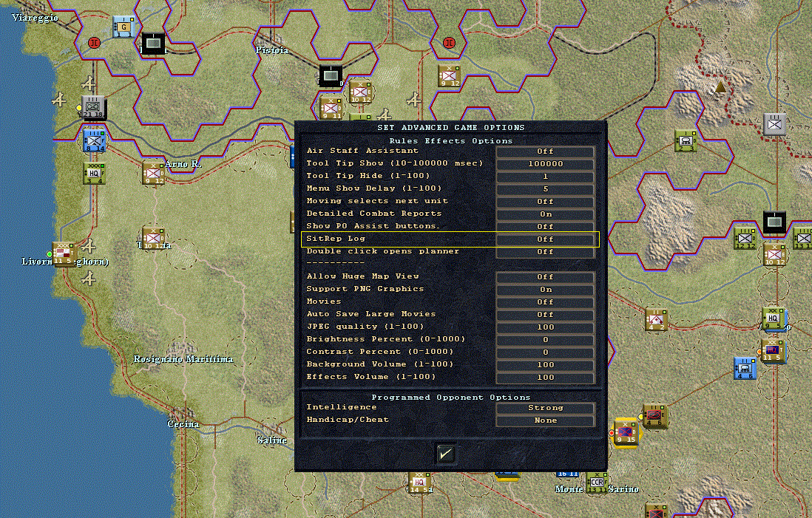Click the Pistoia city label
This screenshot has width=812, height=518.
tap(272, 50)
